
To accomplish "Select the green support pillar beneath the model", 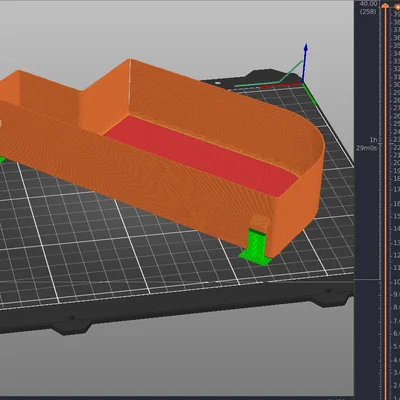I will coord(256,246).
